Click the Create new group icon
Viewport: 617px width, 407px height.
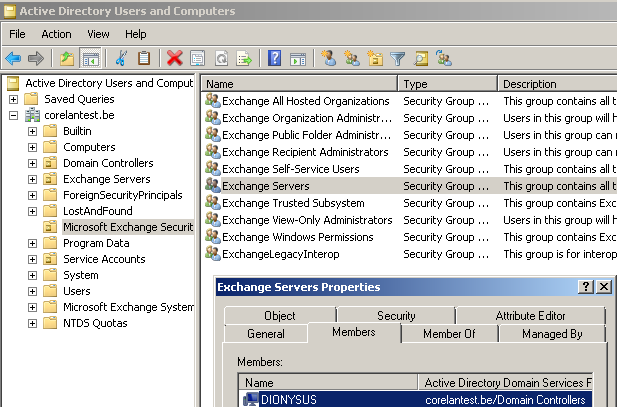pyautogui.click(x=351, y=58)
